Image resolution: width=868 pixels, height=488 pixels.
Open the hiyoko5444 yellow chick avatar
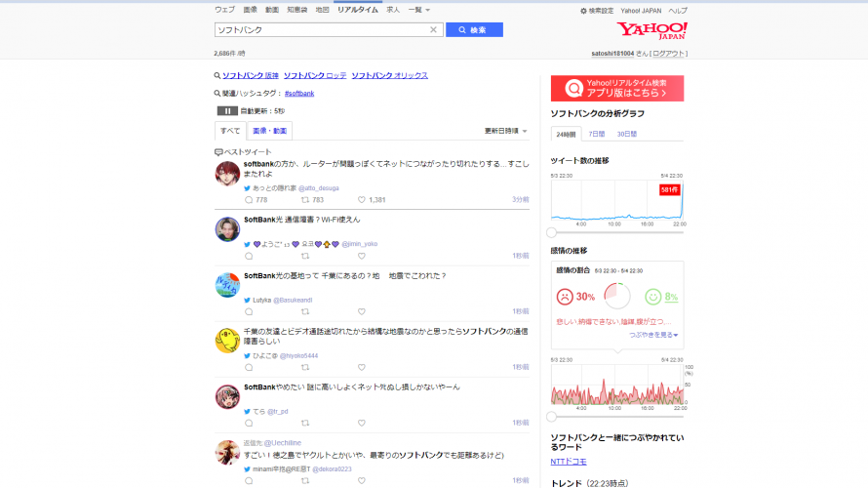coord(227,341)
